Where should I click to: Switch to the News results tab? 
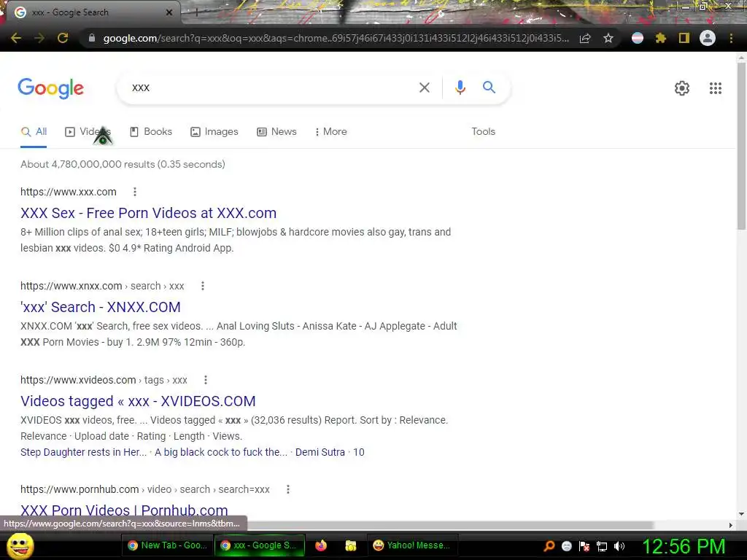276,132
